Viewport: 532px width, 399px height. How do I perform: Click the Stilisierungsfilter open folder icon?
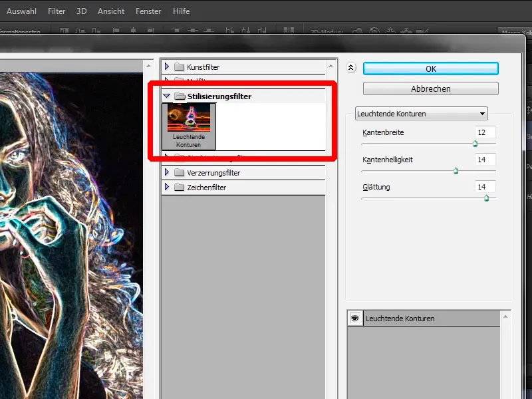[x=180, y=96]
